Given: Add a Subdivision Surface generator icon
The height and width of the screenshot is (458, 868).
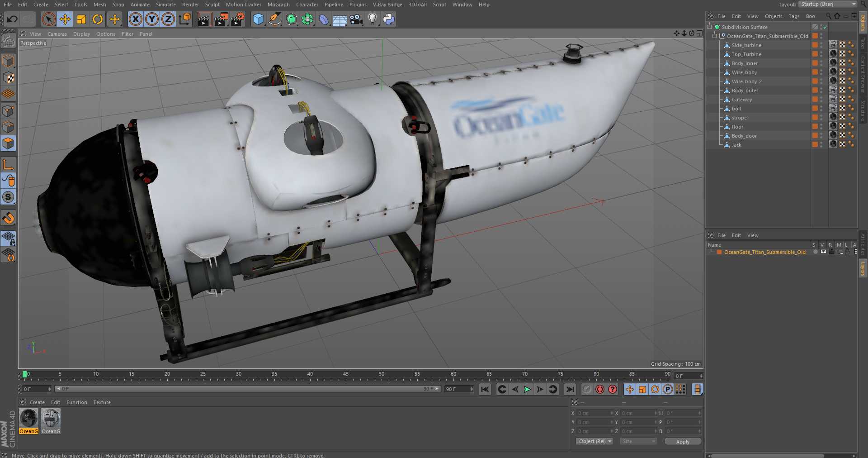Looking at the screenshot, I should coord(291,19).
